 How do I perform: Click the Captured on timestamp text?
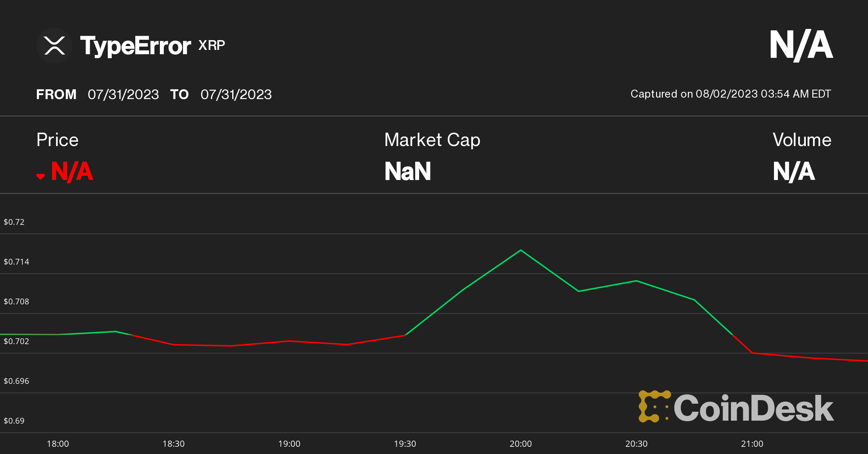pos(731,94)
